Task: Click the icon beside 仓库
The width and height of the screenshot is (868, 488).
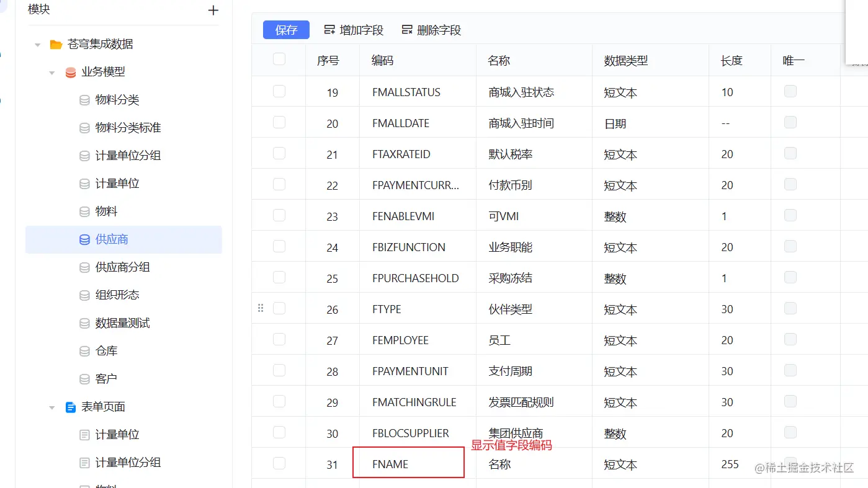Action: click(x=85, y=351)
